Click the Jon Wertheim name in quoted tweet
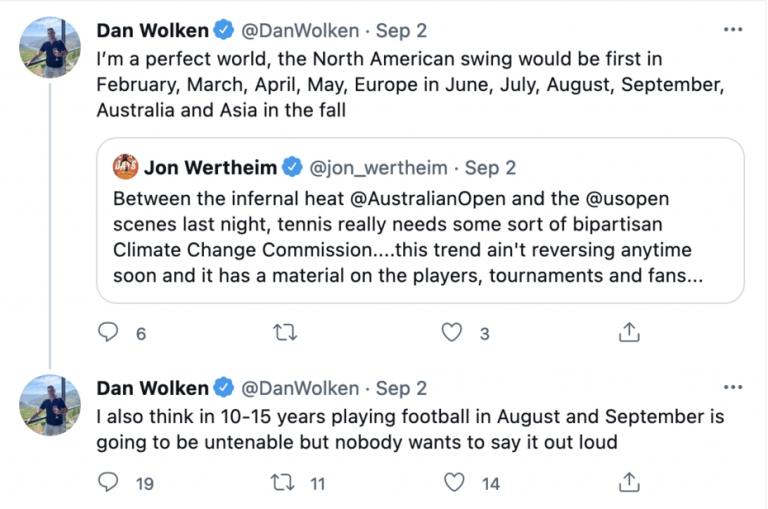Screen dimensions: 768x509 209,166
